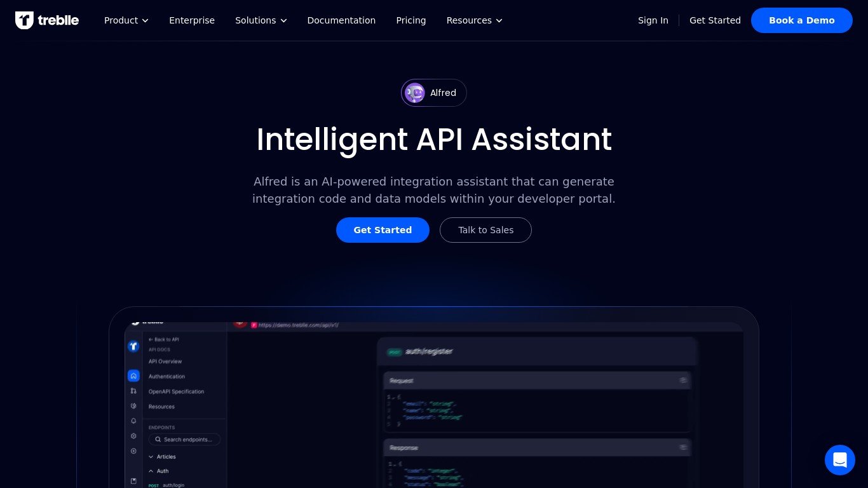This screenshot has height=488, width=868.
Task: Click copy icon in Request panel header
Action: (683, 381)
